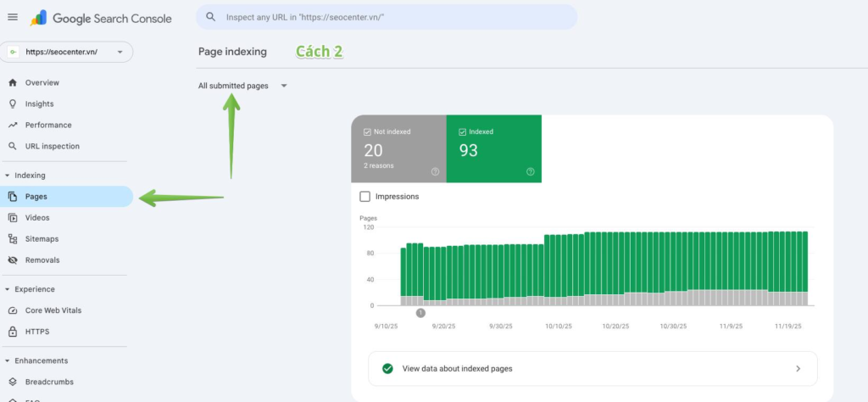The height and width of the screenshot is (402, 868).
Task: Open the seocenter.vn property selector
Action: point(66,52)
